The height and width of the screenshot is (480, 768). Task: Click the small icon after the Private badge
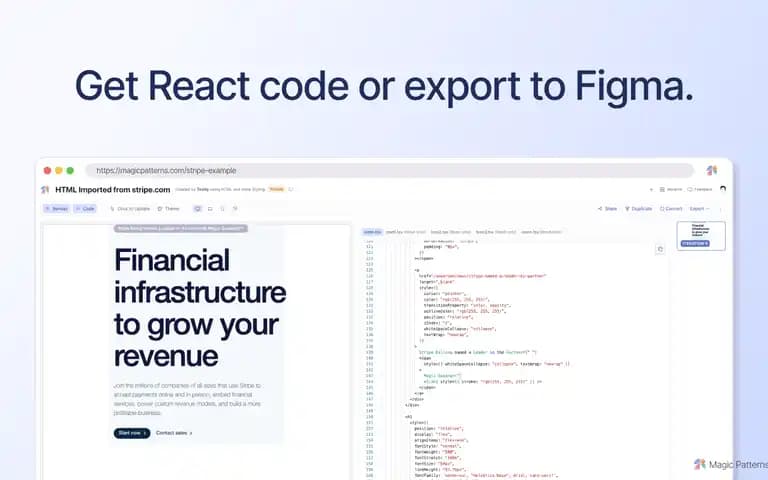tap(290, 189)
